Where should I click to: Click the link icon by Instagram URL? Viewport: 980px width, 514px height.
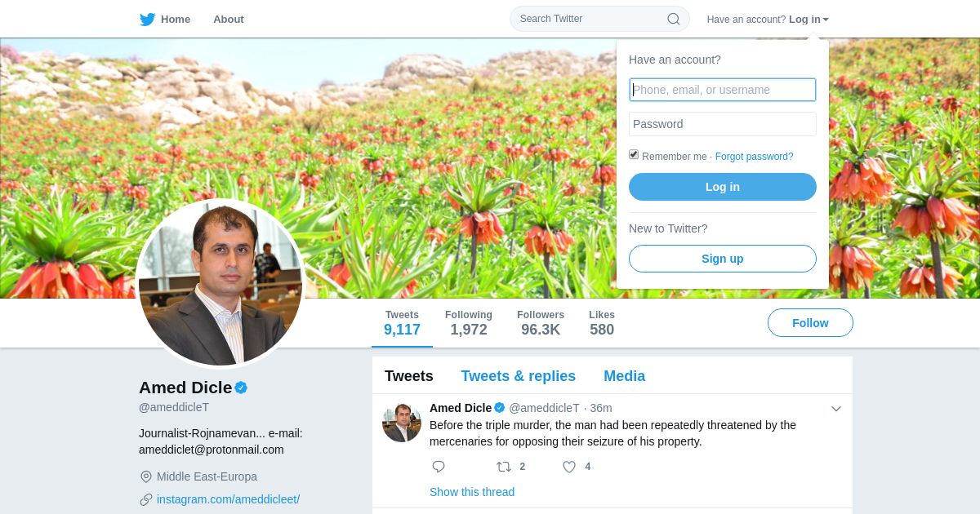(x=146, y=499)
